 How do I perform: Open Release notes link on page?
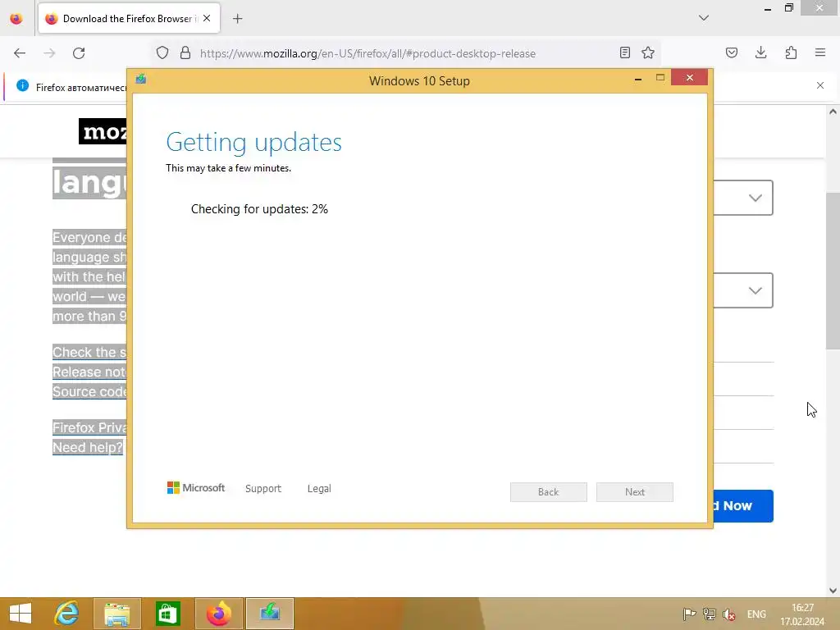[x=89, y=372]
